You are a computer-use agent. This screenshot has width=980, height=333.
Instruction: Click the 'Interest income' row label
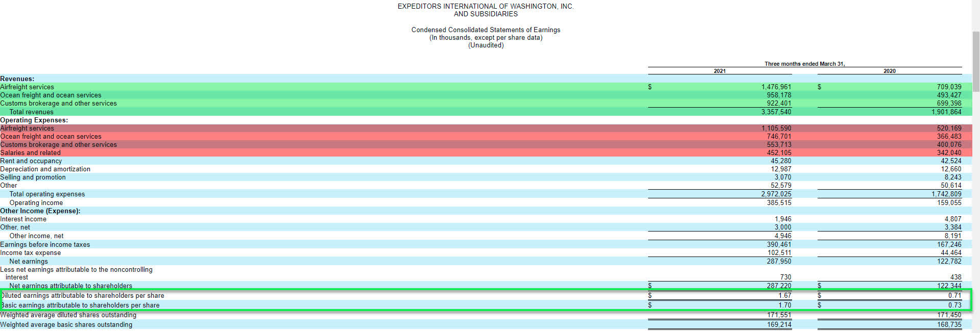(x=23, y=219)
